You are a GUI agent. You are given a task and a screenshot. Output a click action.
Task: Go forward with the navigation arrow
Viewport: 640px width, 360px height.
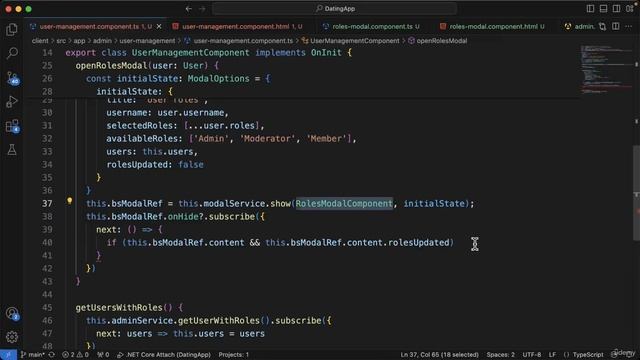pyautogui.click(x=202, y=9)
